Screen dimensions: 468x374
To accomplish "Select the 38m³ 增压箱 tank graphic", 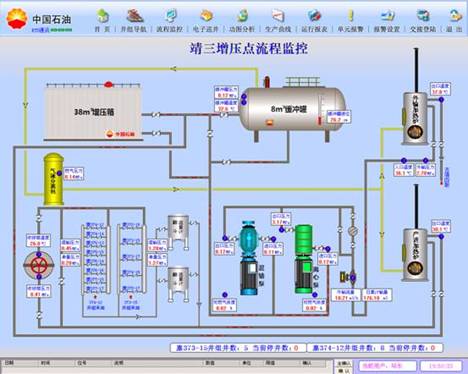I will (x=93, y=112).
